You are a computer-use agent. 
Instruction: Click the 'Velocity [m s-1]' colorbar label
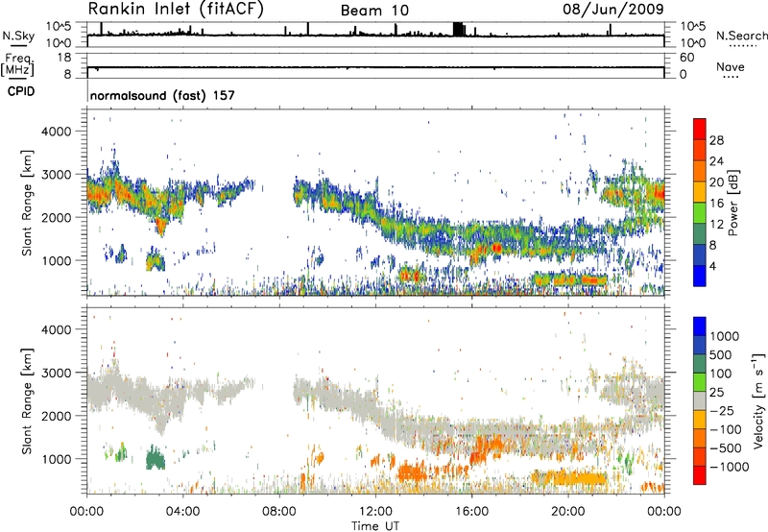(x=758, y=399)
